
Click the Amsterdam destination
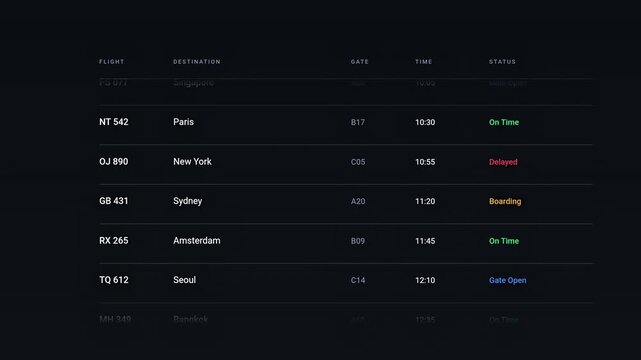tap(197, 241)
